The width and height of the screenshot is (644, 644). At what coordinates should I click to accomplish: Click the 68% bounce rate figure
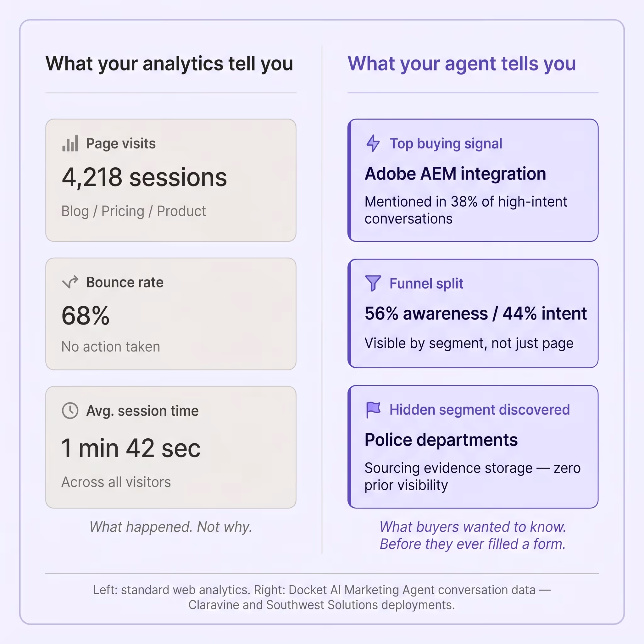pos(85,315)
